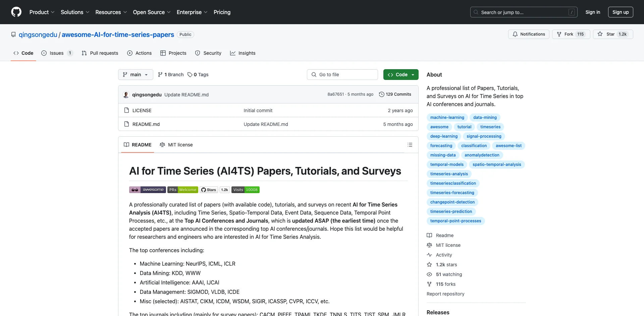Viewport: 644px width, 316px height.
Task: Open the Security tab
Action: pyautogui.click(x=208, y=53)
